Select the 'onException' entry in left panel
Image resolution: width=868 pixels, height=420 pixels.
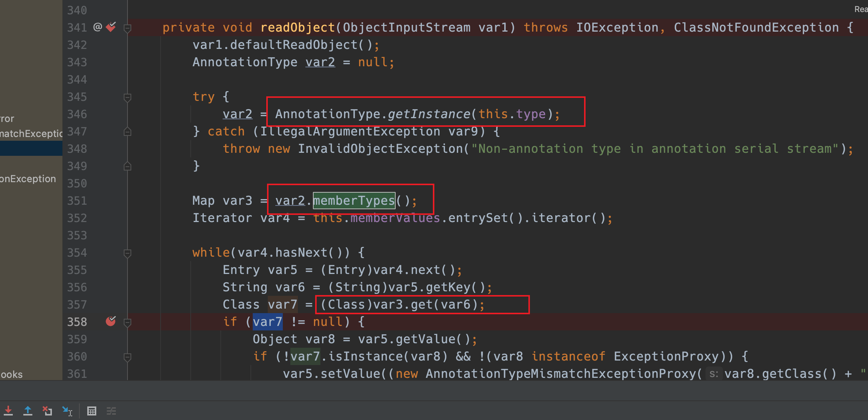click(28, 179)
